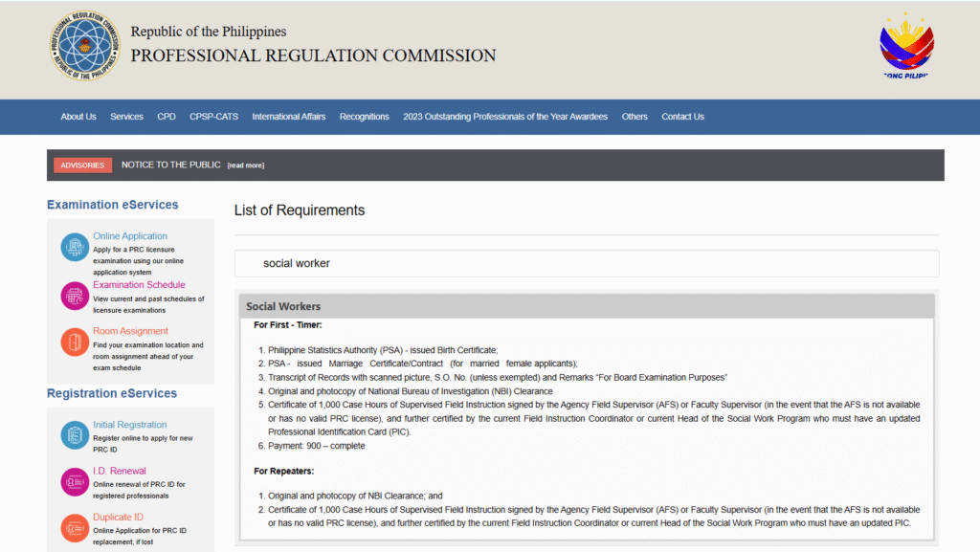Click the Bagong Pilipinas logo
The height and width of the screenshot is (552, 980).
point(906,45)
